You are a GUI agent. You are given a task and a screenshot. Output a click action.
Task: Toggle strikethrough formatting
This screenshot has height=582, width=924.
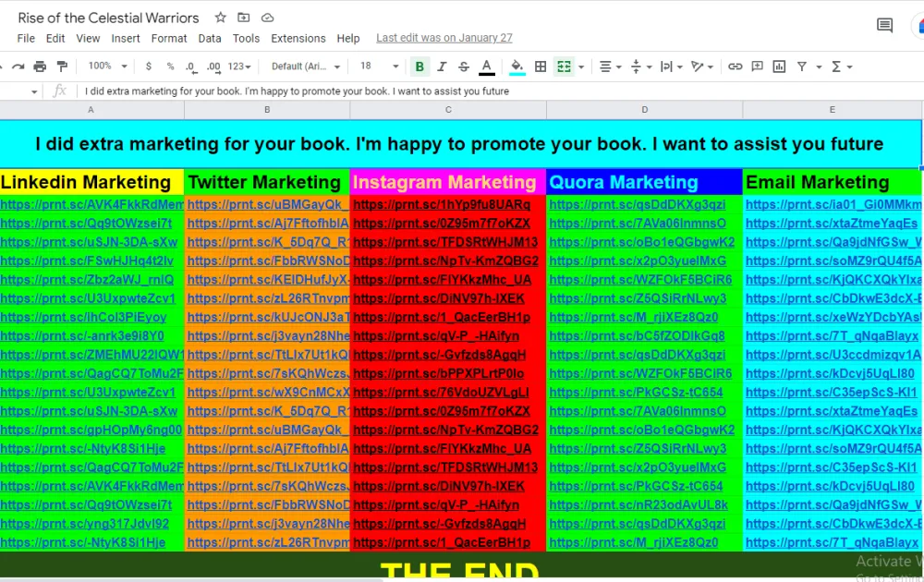click(464, 67)
